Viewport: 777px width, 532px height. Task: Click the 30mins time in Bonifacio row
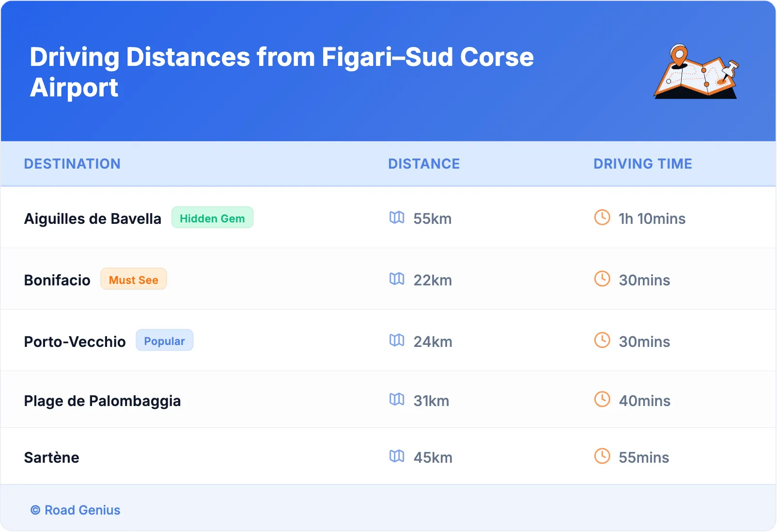pyautogui.click(x=644, y=280)
